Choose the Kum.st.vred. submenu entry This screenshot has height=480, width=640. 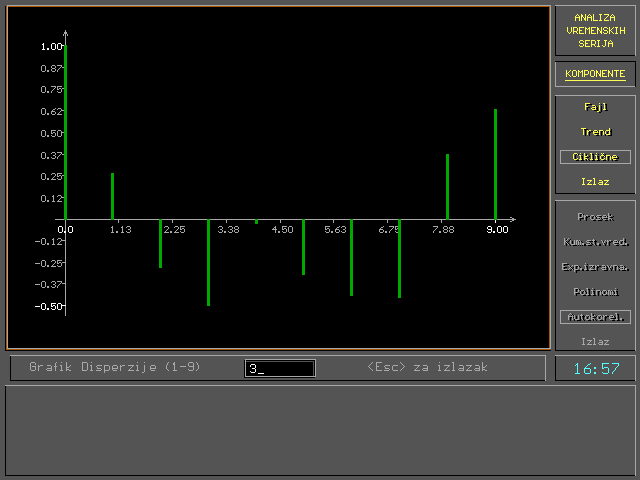[595, 241]
